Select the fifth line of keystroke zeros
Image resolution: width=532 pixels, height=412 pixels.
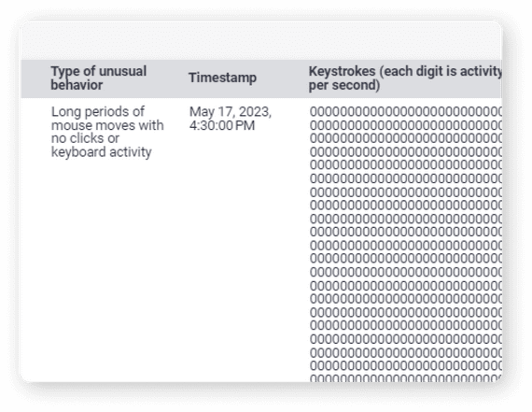pyautogui.click(x=405, y=164)
